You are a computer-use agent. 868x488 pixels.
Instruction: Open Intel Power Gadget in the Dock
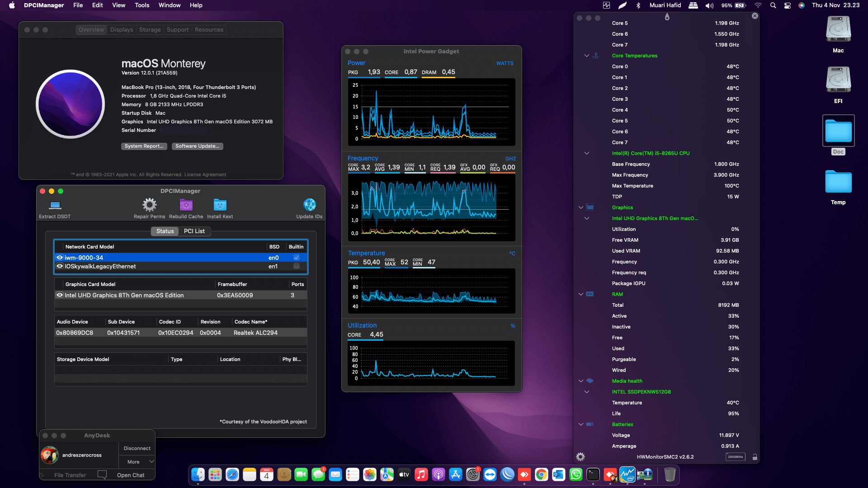[627, 474]
